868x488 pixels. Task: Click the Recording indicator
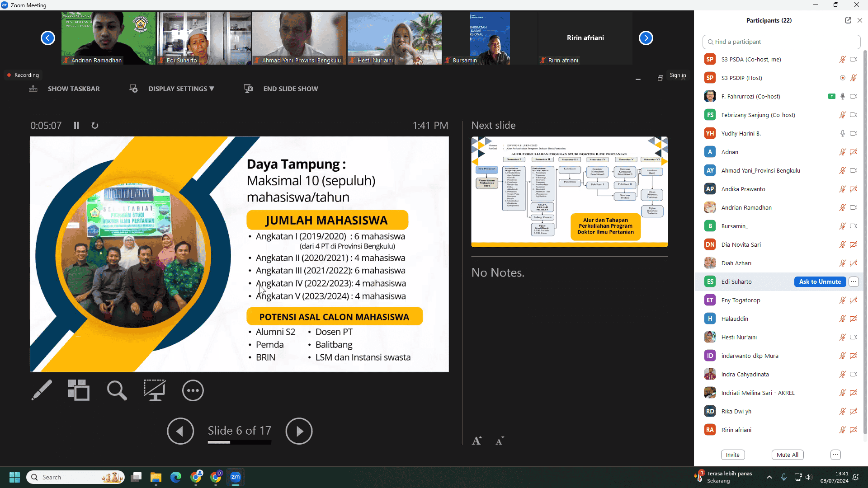tap(23, 75)
